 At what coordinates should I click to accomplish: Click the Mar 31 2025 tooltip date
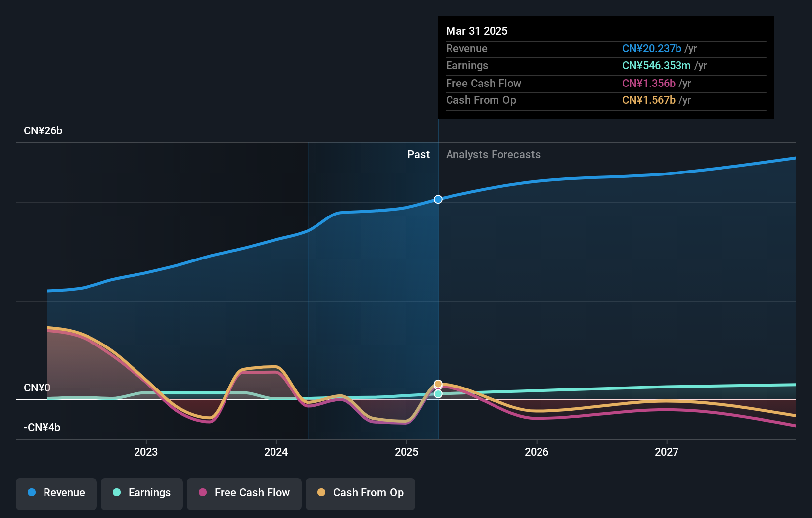(x=477, y=31)
